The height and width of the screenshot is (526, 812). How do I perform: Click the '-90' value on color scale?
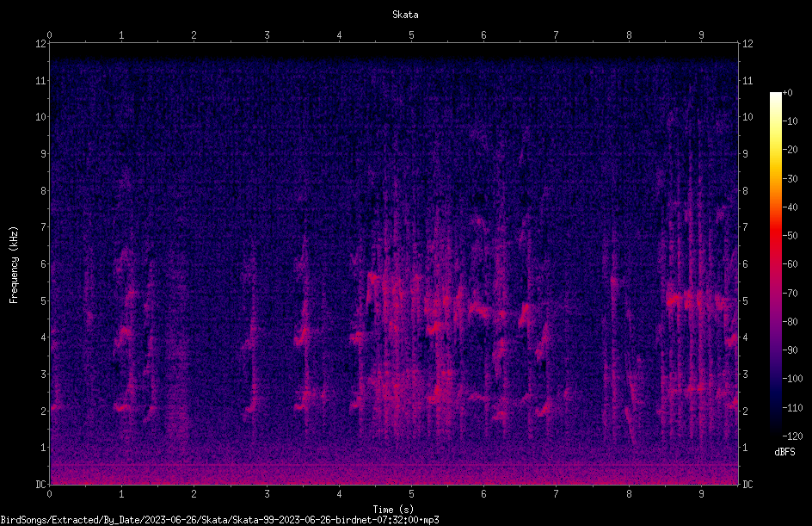pos(790,350)
